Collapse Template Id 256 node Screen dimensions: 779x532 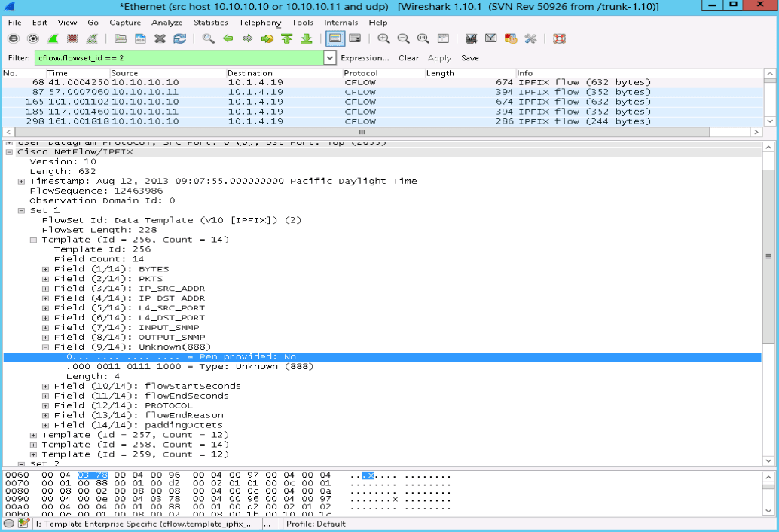tap(33, 240)
